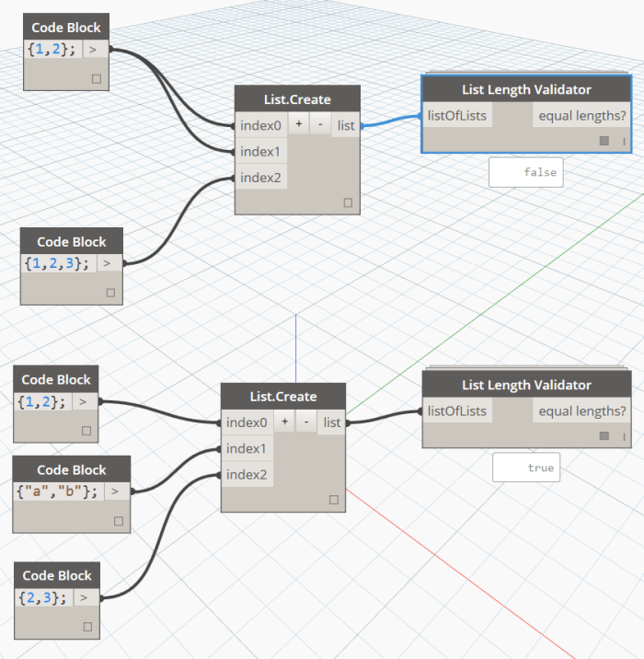Click the list output port on upper List.Create
This screenshot has height=659, width=644.
pyautogui.click(x=346, y=125)
